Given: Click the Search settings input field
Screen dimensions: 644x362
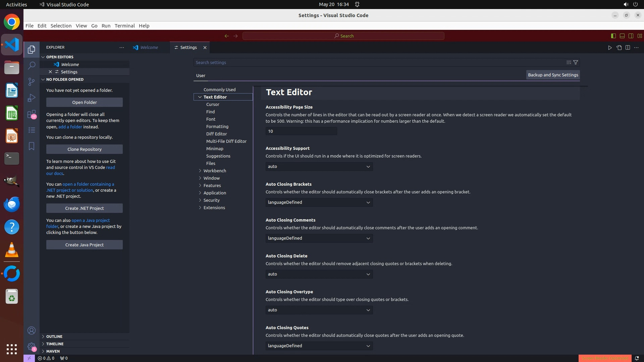Looking at the screenshot, I should point(379,63).
